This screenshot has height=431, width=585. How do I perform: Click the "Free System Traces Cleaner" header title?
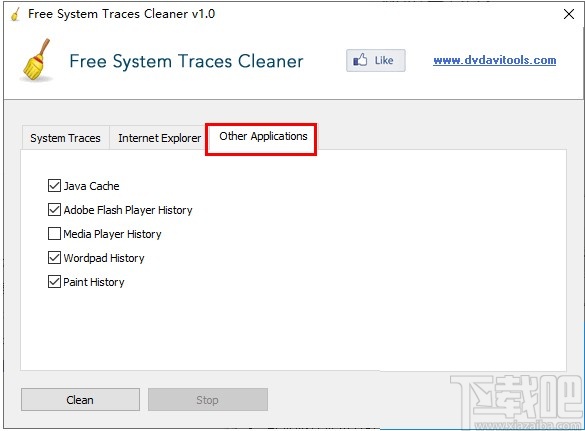(186, 61)
